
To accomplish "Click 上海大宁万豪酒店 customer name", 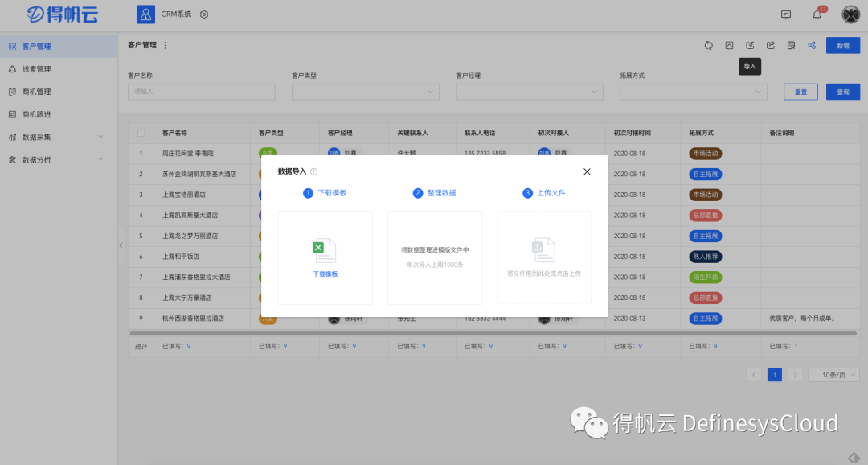I will (x=186, y=298).
